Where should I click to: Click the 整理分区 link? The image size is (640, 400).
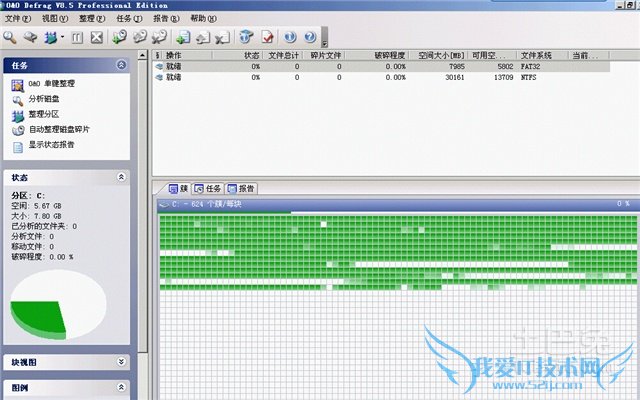44,114
